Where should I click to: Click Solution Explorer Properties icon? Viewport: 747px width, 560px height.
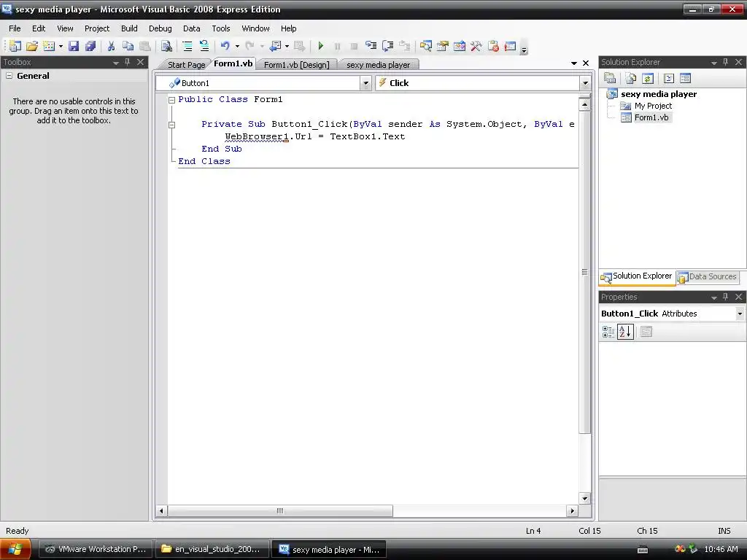point(610,78)
